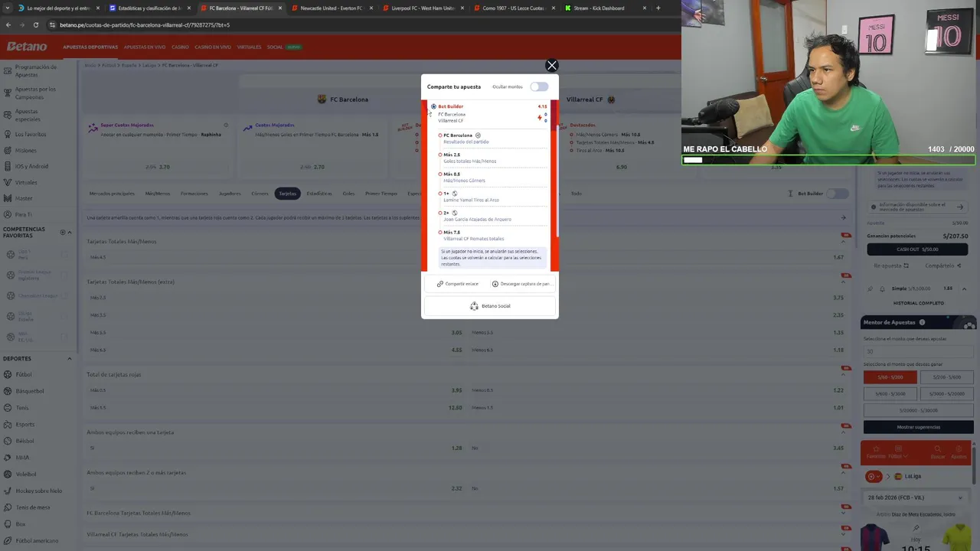The image size is (980, 551).
Task: Collapse the Deportes section
Action: 69,358
